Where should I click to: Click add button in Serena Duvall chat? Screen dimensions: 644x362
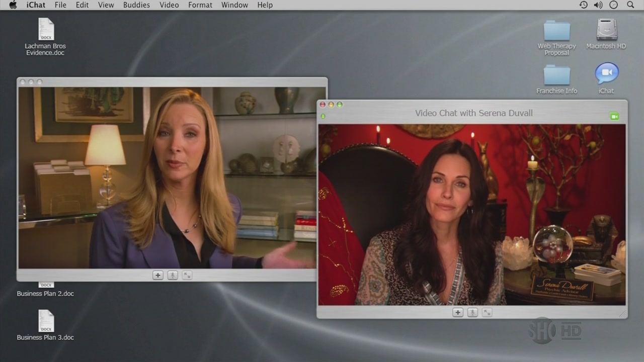458,312
